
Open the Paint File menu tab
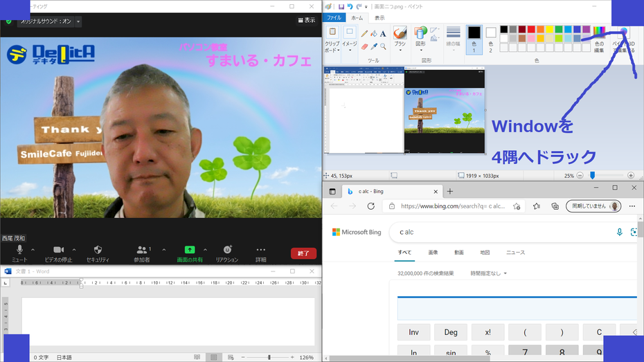pyautogui.click(x=334, y=18)
